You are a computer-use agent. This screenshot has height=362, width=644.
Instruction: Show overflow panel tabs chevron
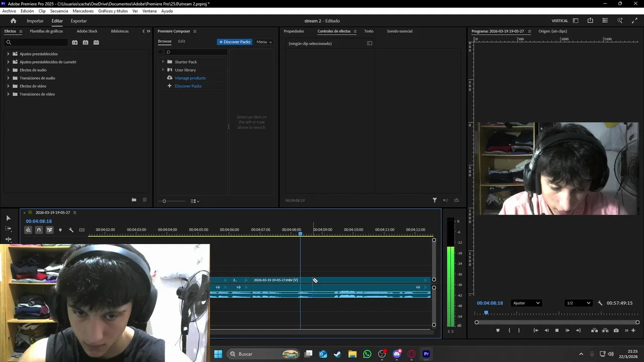(148, 31)
